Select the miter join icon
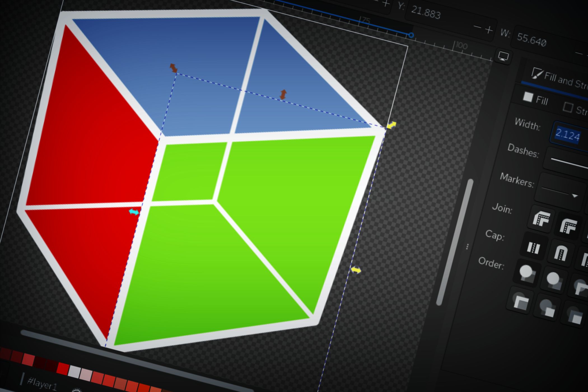588x392 pixels. (541, 219)
